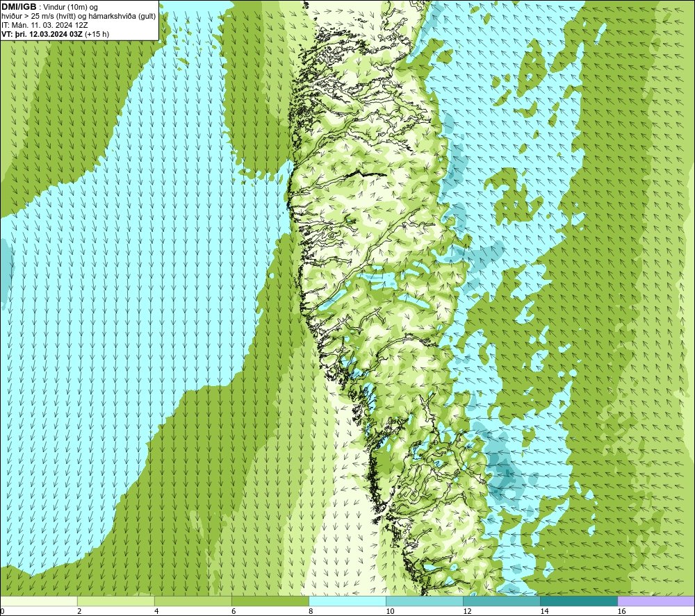Click the teal 12–14 m/s legend swatch
The image size is (695, 616).
(x=502, y=601)
